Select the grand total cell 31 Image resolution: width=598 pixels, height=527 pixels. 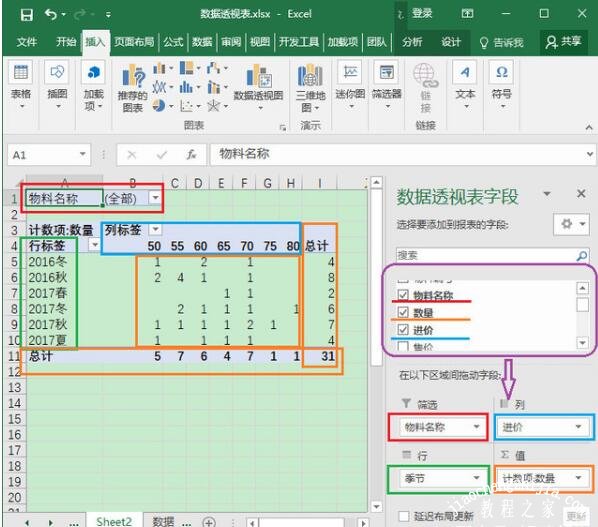pyautogui.click(x=320, y=356)
